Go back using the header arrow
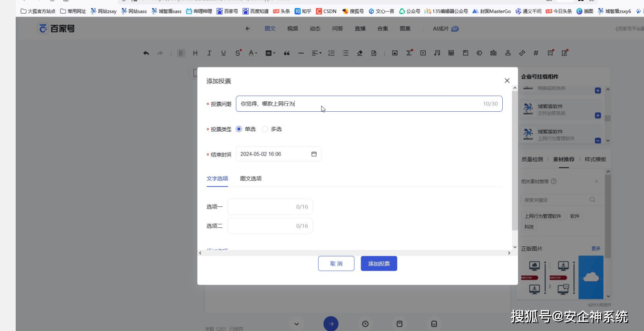 click(x=248, y=29)
